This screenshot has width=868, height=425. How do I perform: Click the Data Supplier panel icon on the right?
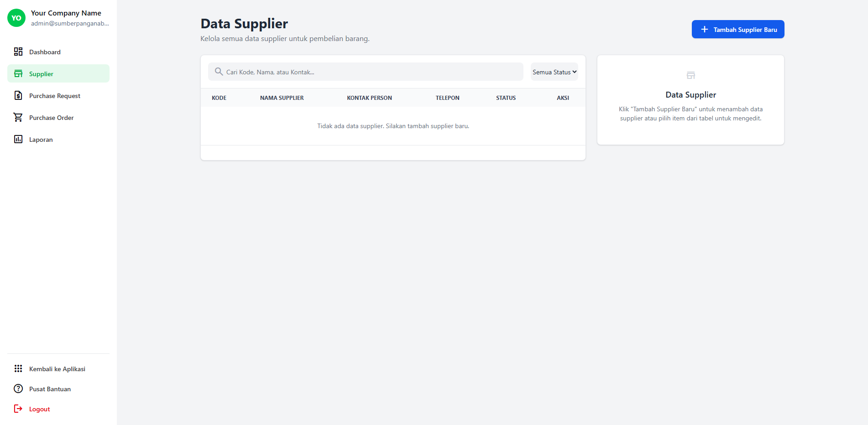[690, 75]
